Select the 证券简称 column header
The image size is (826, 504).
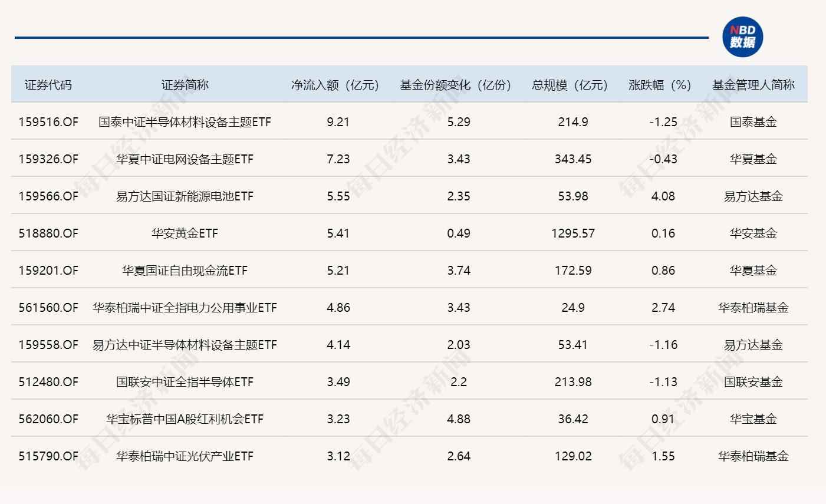pyautogui.click(x=185, y=85)
